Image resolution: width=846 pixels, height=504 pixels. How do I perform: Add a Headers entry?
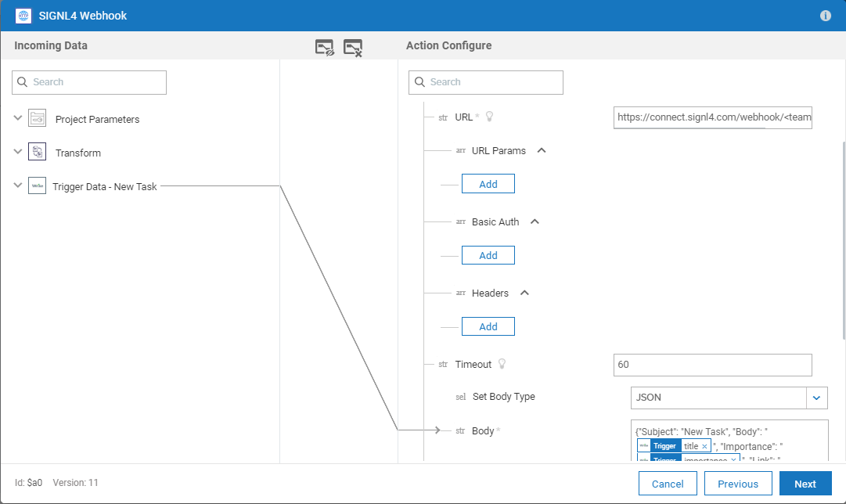point(488,326)
